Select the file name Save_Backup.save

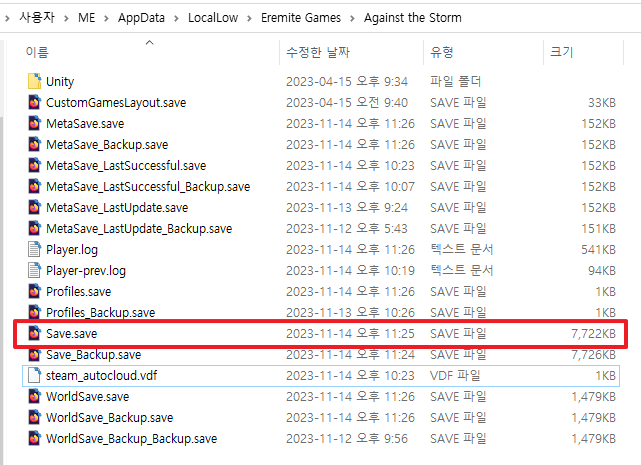[x=94, y=355]
